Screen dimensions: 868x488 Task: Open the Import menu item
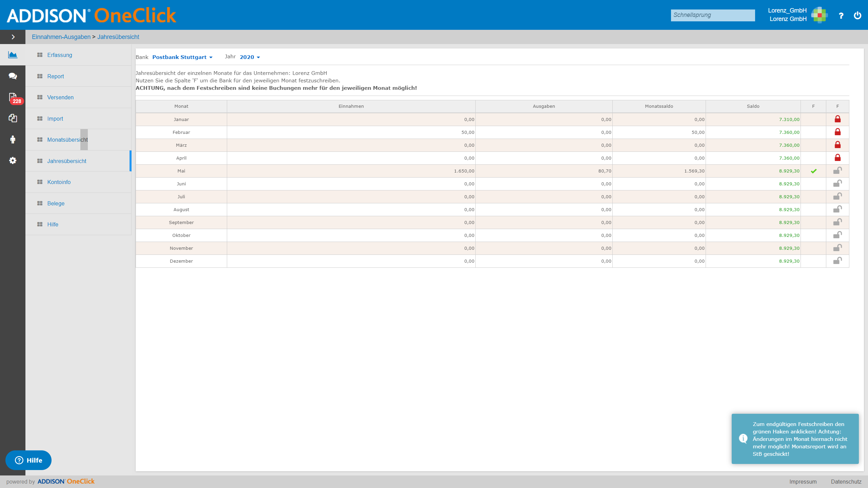pos(78,119)
